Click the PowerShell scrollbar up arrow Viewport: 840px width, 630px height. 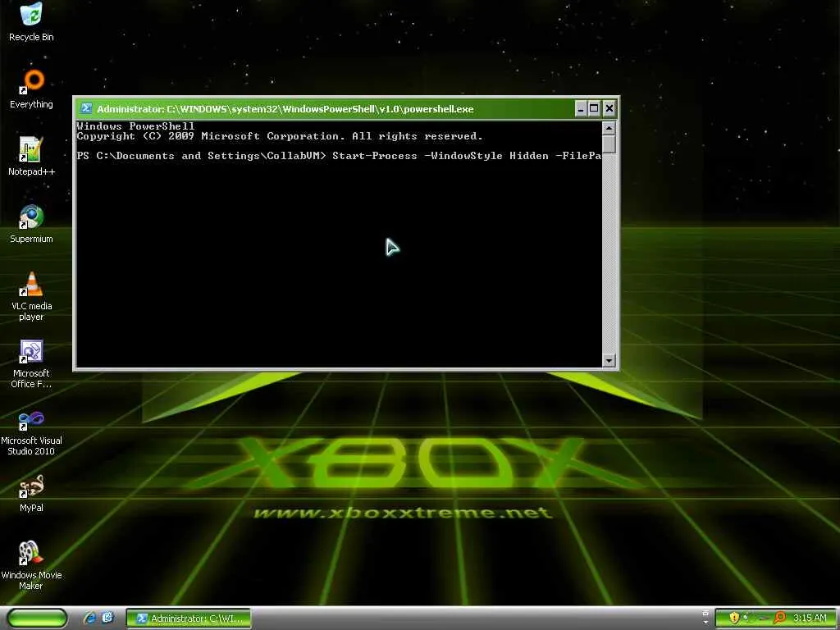[609, 128]
